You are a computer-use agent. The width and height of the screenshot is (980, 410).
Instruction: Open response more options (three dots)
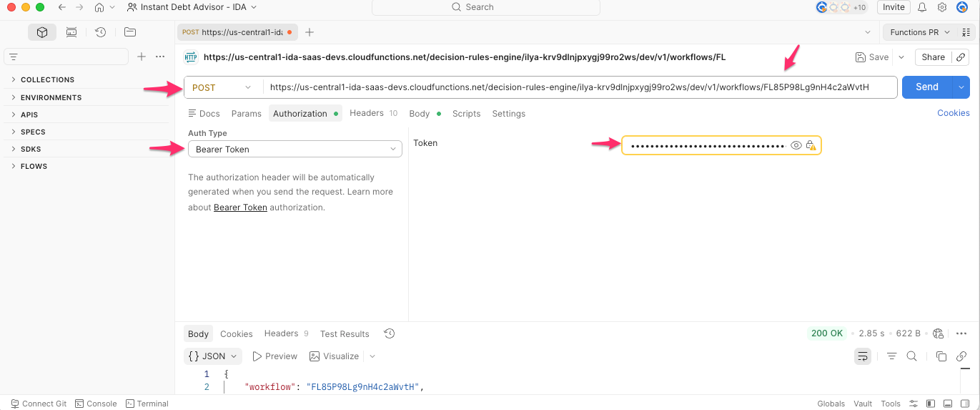[961, 333]
